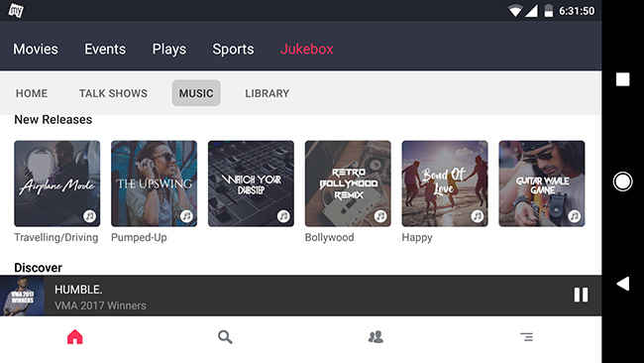This screenshot has height=363, width=644.
Task: Pause the HUMBLE. track
Action: (x=581, y=295)
